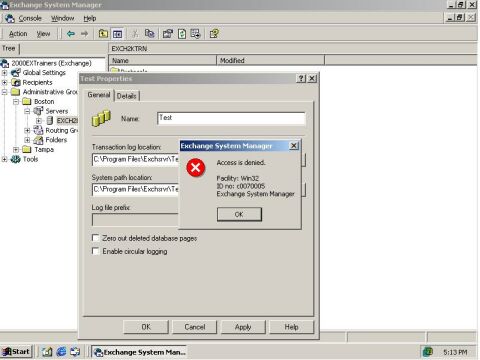The width and height of the screenshot is (480, 360).
Task: Click the Console menu icon in the menu bar
Action: tap(9, 18)
